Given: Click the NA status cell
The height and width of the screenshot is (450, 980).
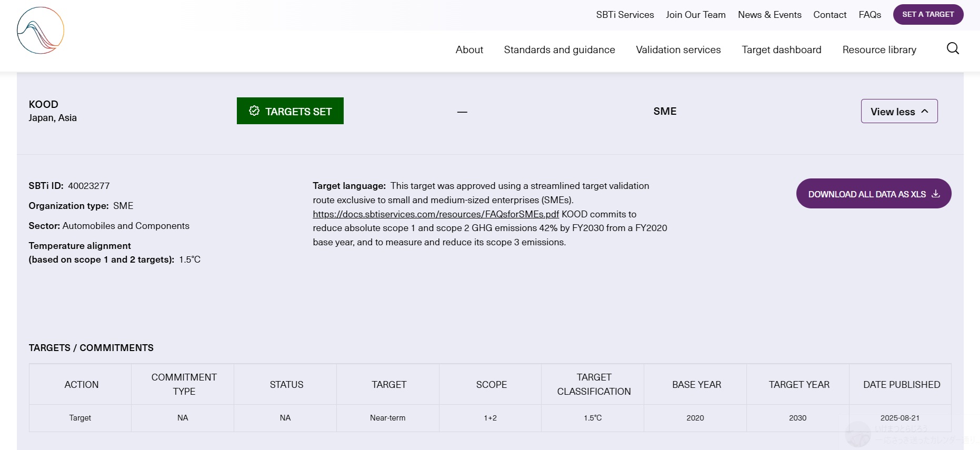Looking at the screenshot, I should click(x=285, y=418).
